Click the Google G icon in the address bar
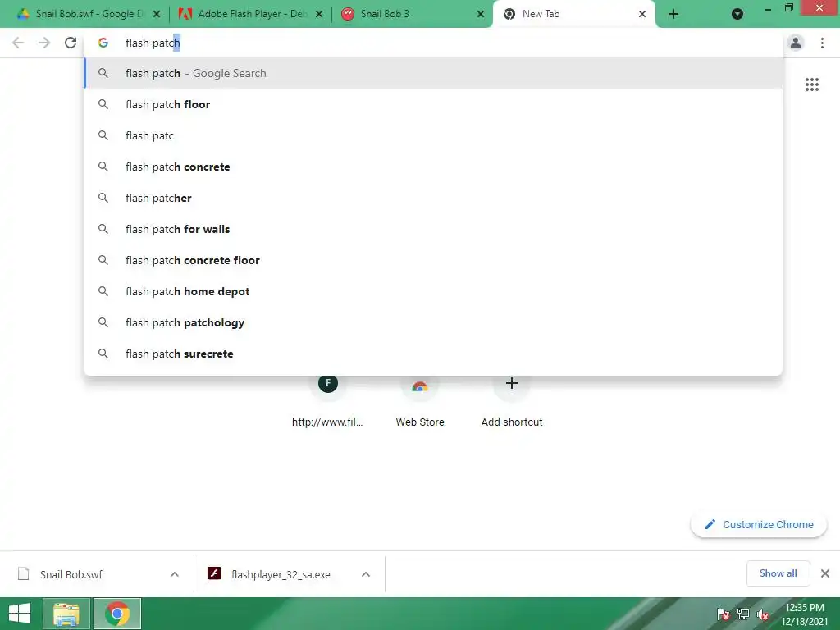This screenshot has height=630, width=840. [x=103, y=43]
